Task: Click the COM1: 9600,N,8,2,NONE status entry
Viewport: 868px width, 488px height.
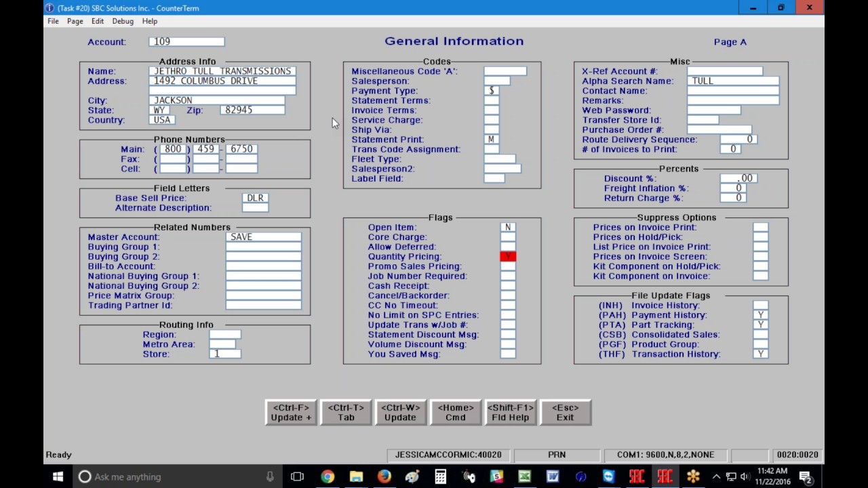Action: coord(665,455)
